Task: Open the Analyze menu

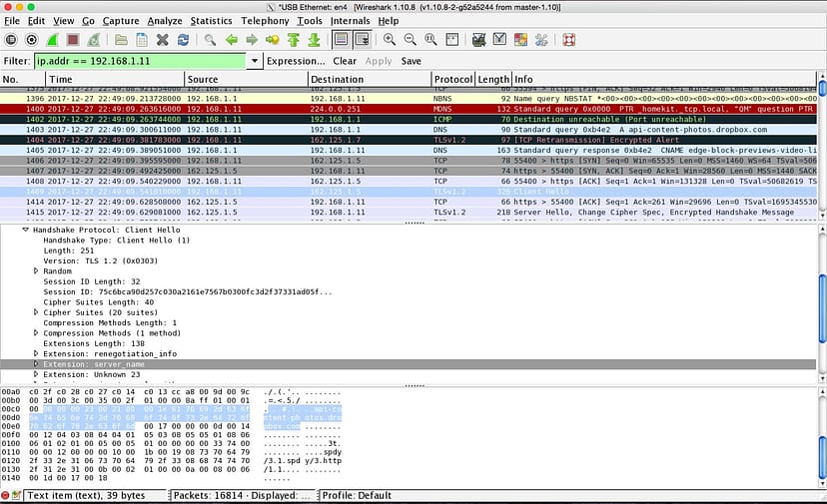Action: [164, 20]
